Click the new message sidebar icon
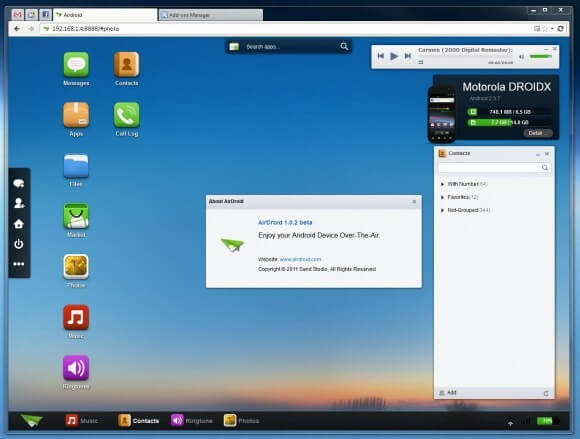The image size is (580, 439). point(18,183)
